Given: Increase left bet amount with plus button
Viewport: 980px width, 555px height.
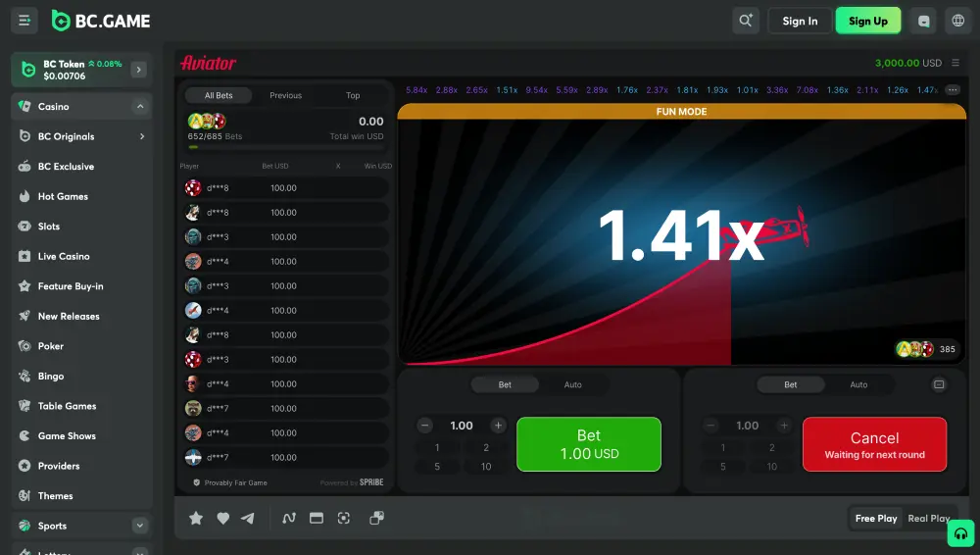Looking at the screenshot, I should [498, 426].
